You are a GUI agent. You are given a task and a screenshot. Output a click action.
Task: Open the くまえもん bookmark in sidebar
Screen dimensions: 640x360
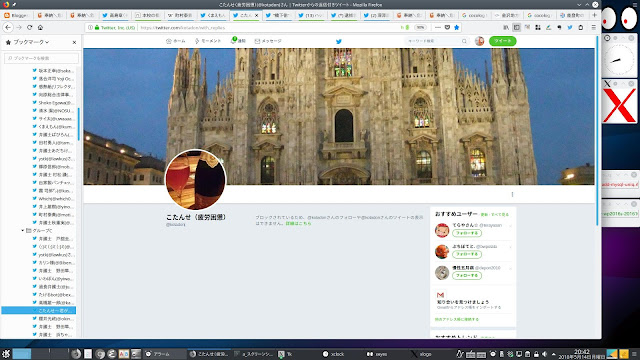(x=53, y=127)
